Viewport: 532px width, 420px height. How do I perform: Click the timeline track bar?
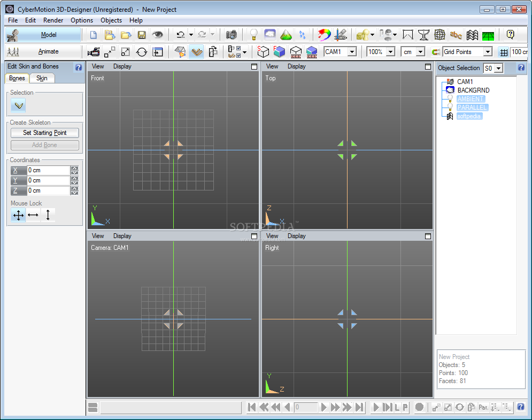[171, 408]
